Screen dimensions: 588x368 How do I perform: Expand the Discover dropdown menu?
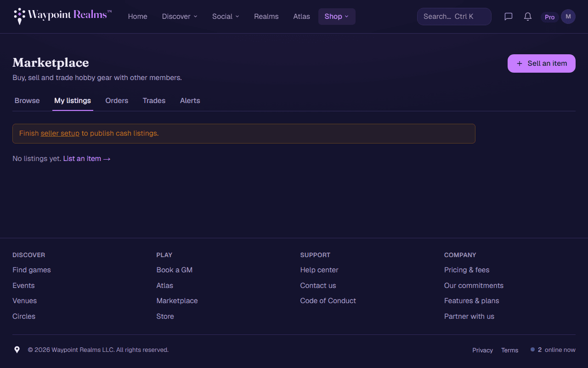(180, 17)
